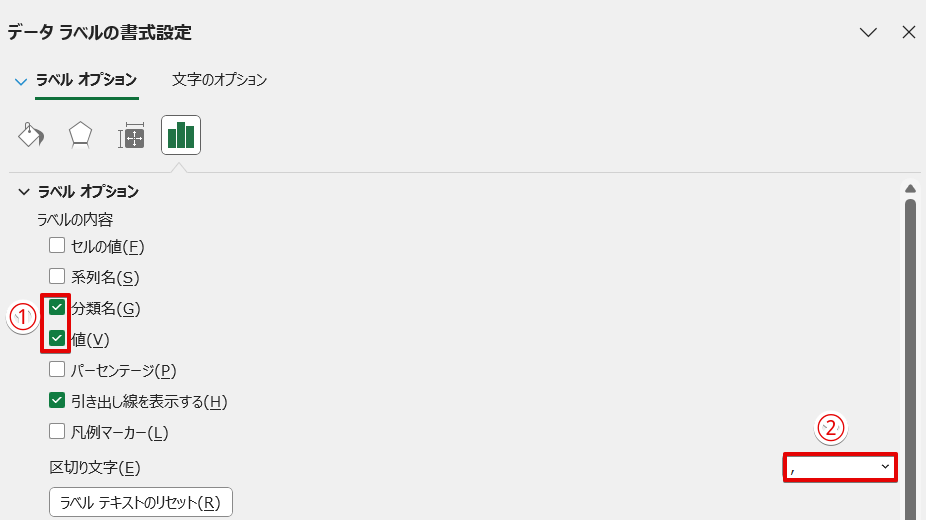
Task: Disable 引き出し線を表示する checkbox
Action: (x=57, y=401)
